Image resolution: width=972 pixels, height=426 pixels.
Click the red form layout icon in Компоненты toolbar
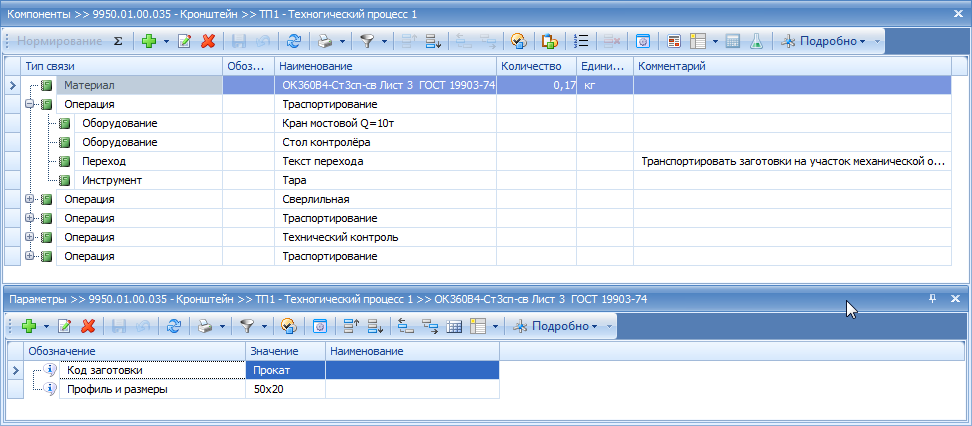pos(674,42)
